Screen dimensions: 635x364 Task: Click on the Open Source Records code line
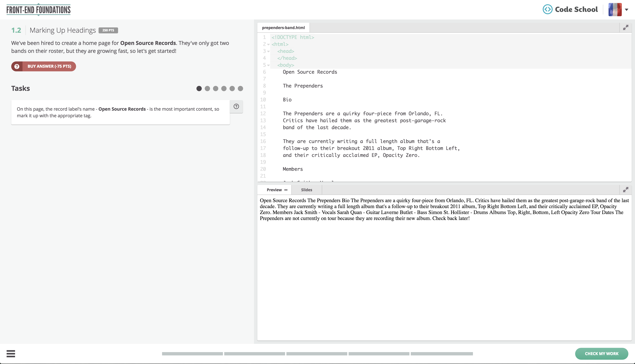(310, 72)
